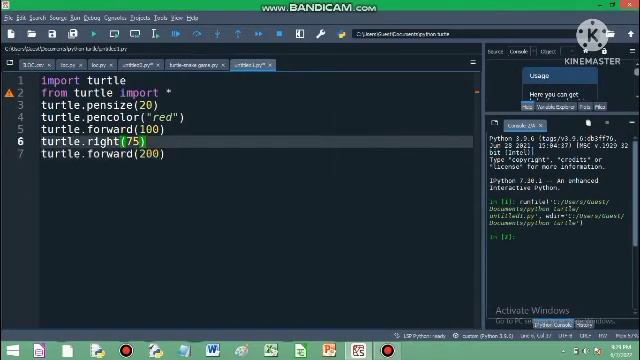Step out of function debug icon
This screenshot has width=640, height=360.
pos(238,34)
